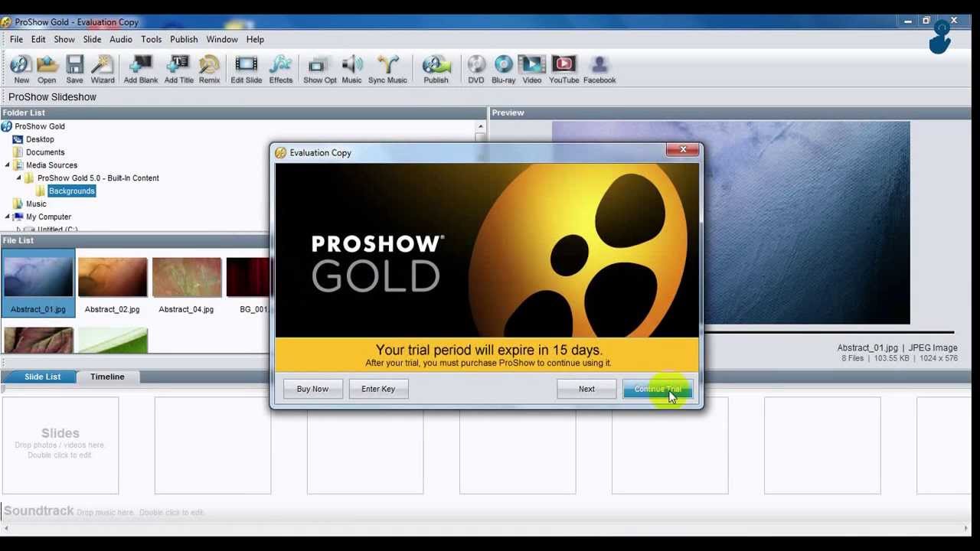
Task: Select Desktop in Folder List
Action: click(40, 139)
